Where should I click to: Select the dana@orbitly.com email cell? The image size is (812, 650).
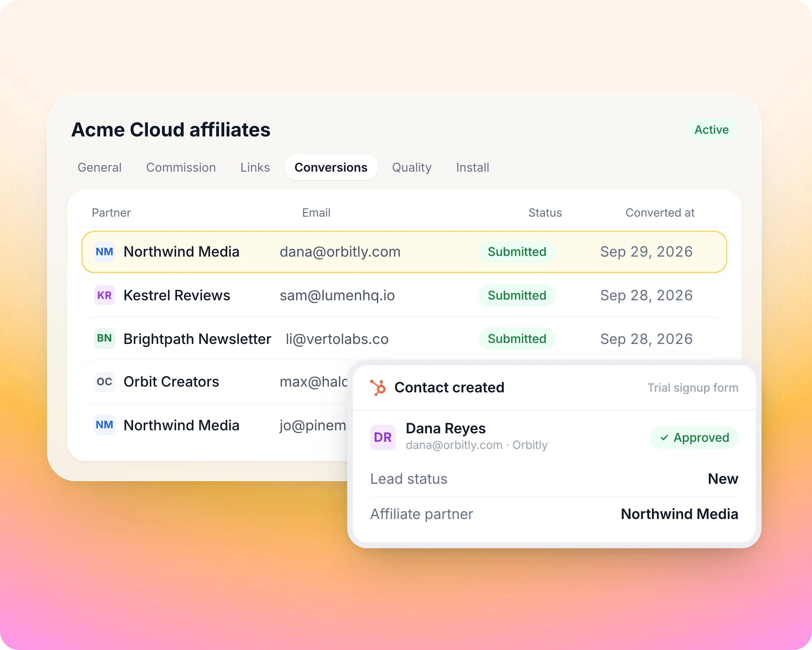click(x=340, y=252)
